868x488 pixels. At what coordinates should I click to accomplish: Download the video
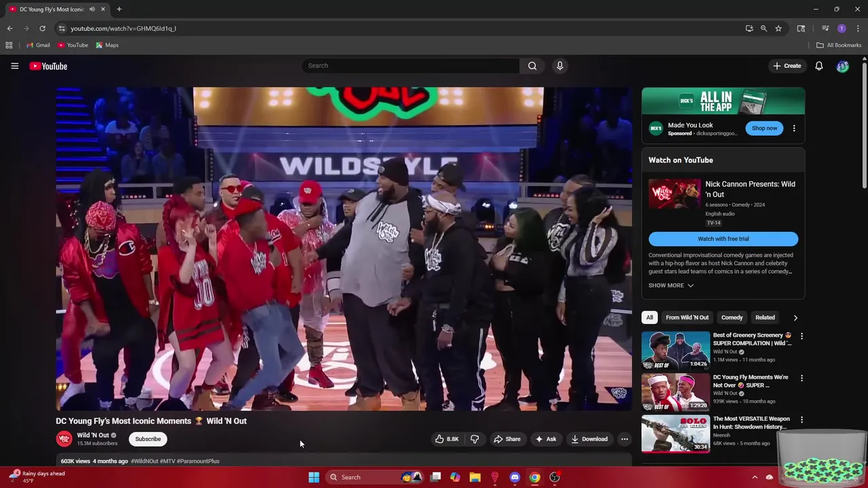coord(589,439)
